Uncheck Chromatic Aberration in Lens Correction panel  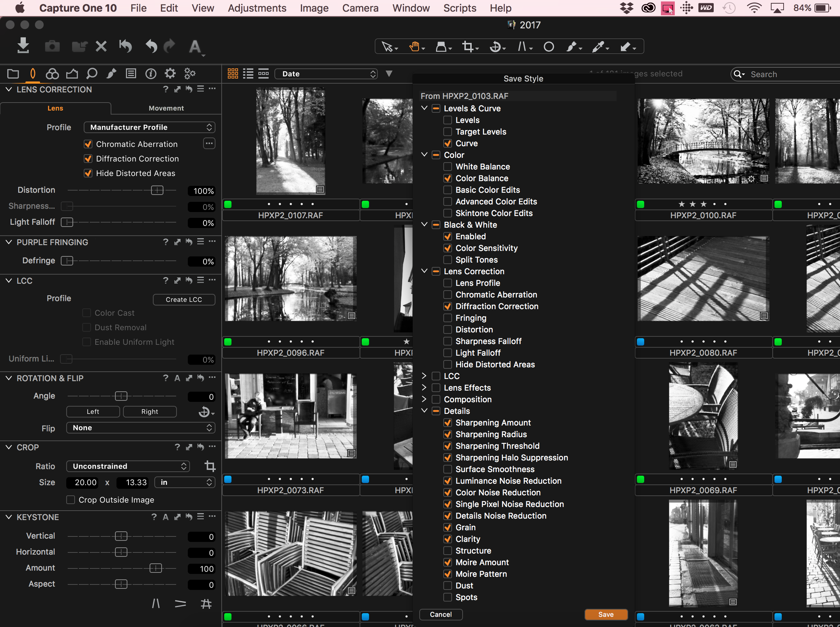(x=88, y=144)
